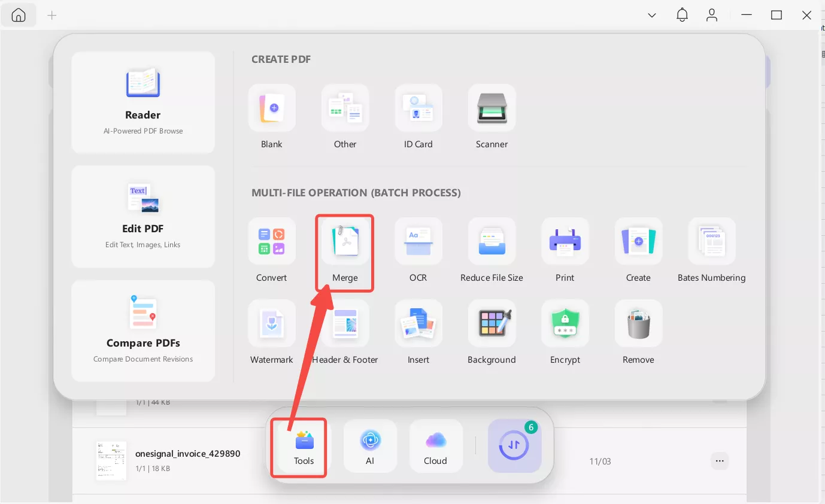
Task: Open more options for onesignal_invoice file
Action: pyautogui.click(x=720, y=461)
